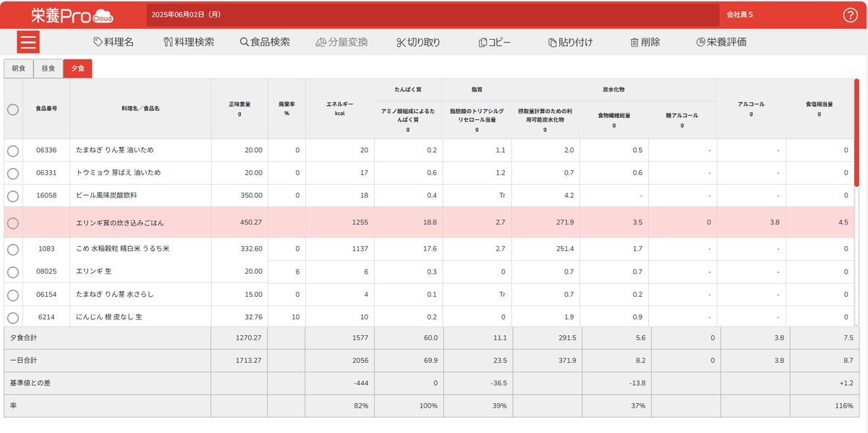The image size is (868, 433).
Task: Click the コピー copy tool
Action: coord(495,42)
